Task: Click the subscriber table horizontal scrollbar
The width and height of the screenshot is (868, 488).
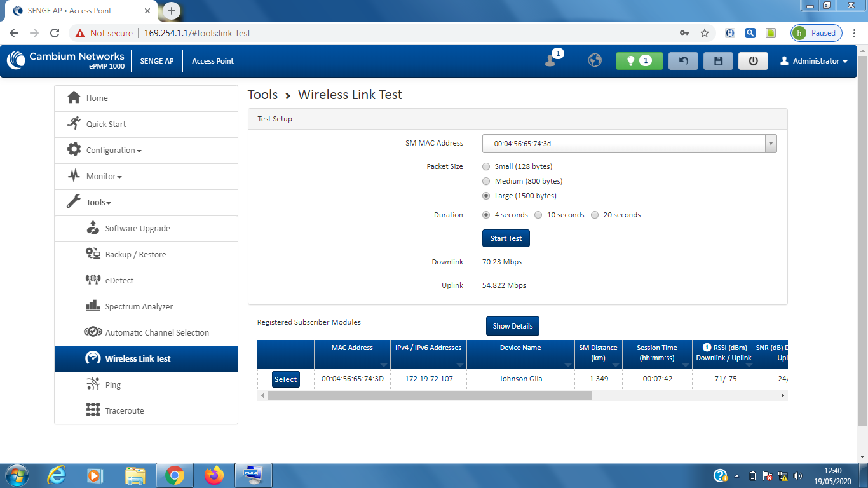Action: tap(430, 395)
